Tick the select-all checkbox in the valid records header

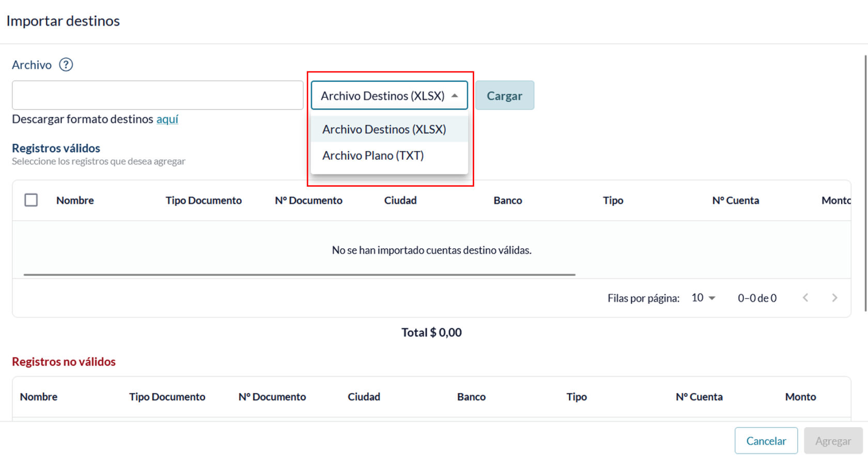coord(31,200)
